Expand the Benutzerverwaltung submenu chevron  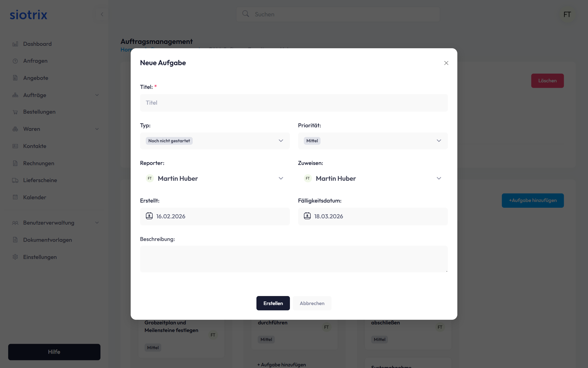pos(97,223)
